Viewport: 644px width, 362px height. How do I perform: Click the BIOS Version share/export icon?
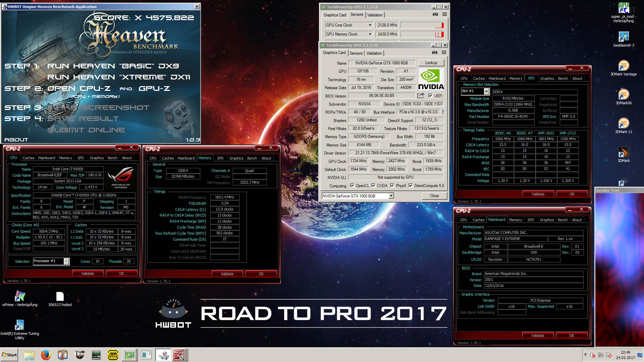point(421,96)
